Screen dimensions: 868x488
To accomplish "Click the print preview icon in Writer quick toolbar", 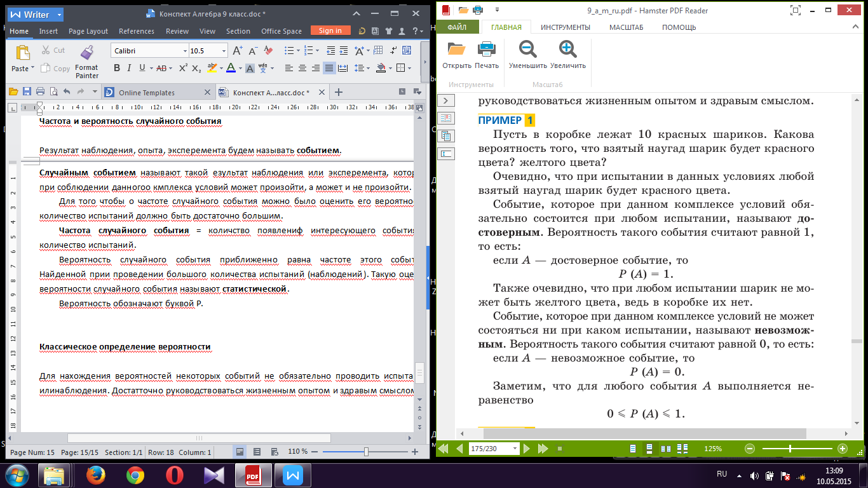I will [53, 91].
